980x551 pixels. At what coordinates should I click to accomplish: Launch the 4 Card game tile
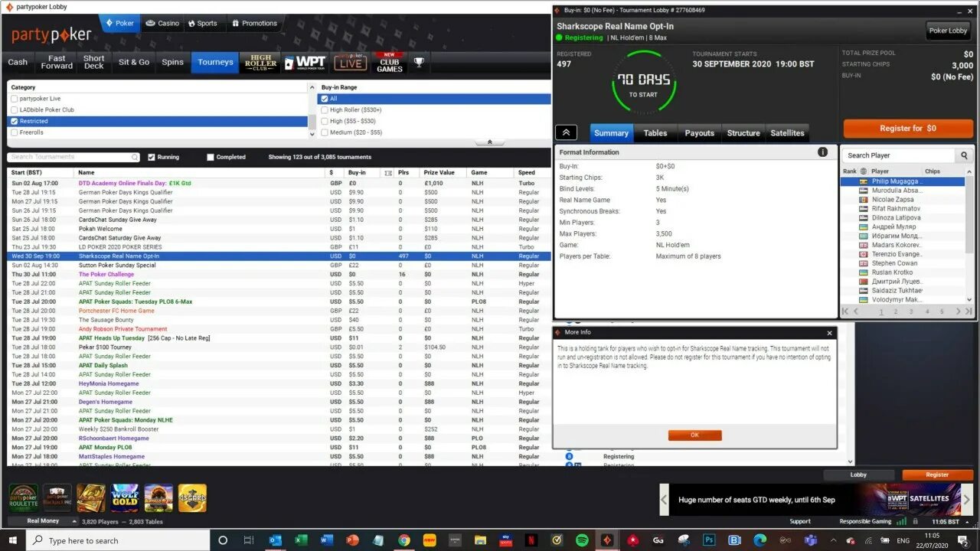[x=192, y=498]
